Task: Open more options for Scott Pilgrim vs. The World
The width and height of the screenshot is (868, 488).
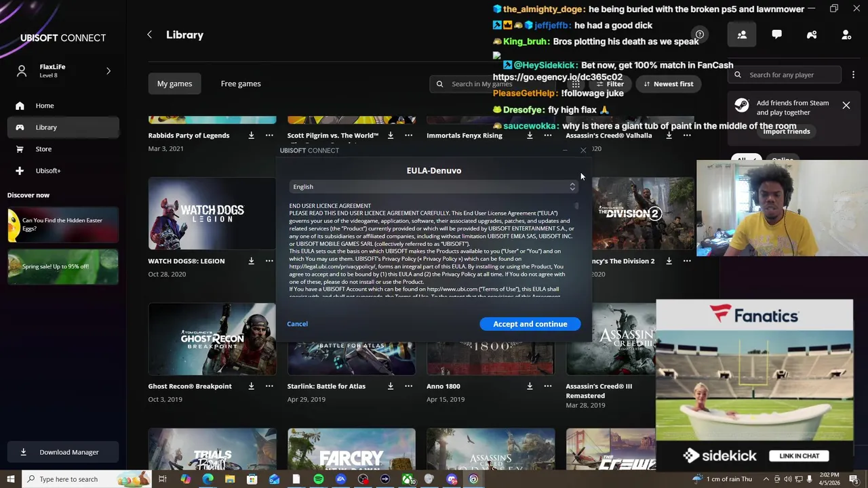Action: pyautogui.click(x=408, y=136)
